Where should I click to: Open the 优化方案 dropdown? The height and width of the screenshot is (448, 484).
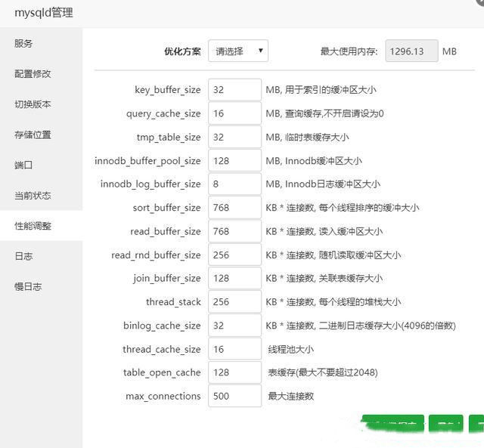tap(238, 51)
